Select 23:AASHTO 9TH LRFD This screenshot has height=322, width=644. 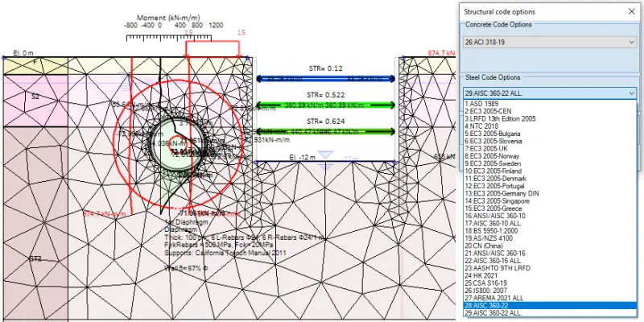550,268
